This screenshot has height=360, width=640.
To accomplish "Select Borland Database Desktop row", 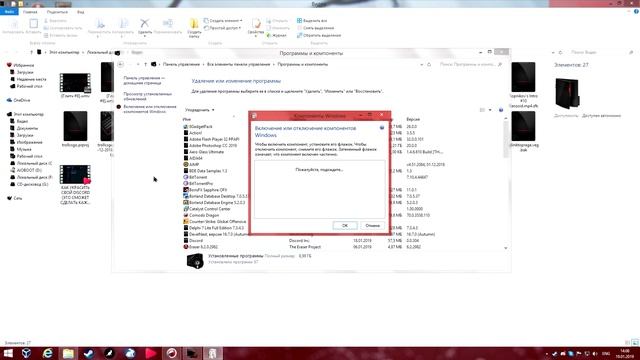I will click(x=217, y=196).
